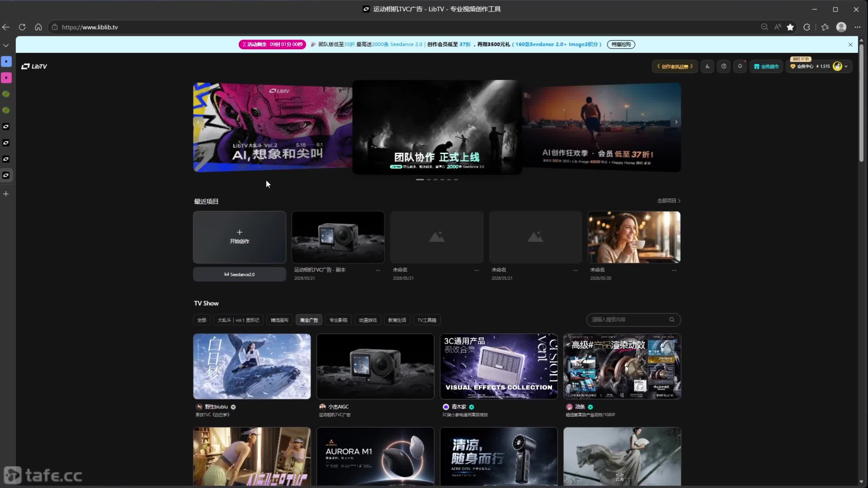Open 全部项目 to view all projects
Screen dimensions: 868x488
(669, 201)
